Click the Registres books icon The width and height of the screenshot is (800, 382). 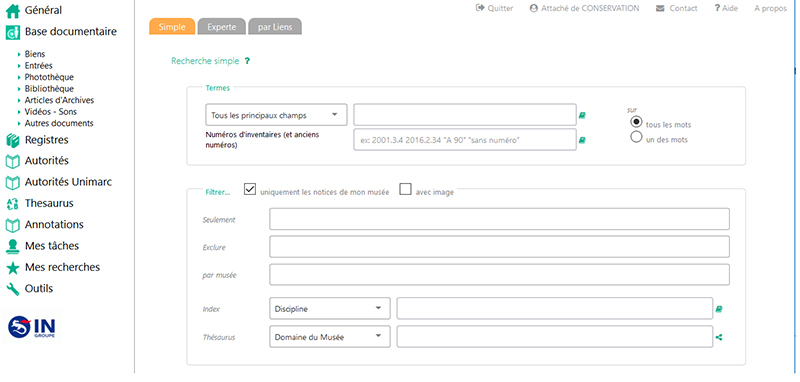(12, 140)
